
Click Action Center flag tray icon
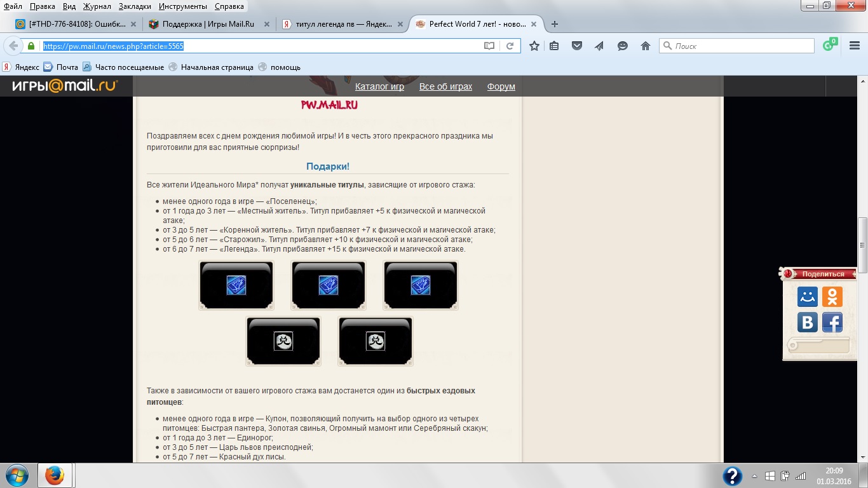point(770,476)
